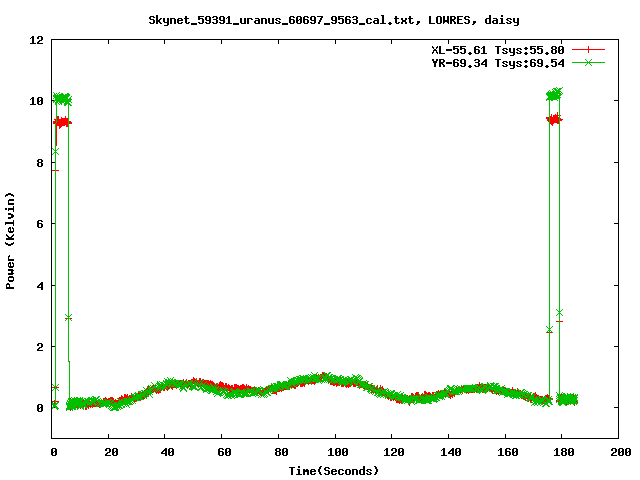Click the green YR legend line sample
640x480 pixels.
point(588,62)
